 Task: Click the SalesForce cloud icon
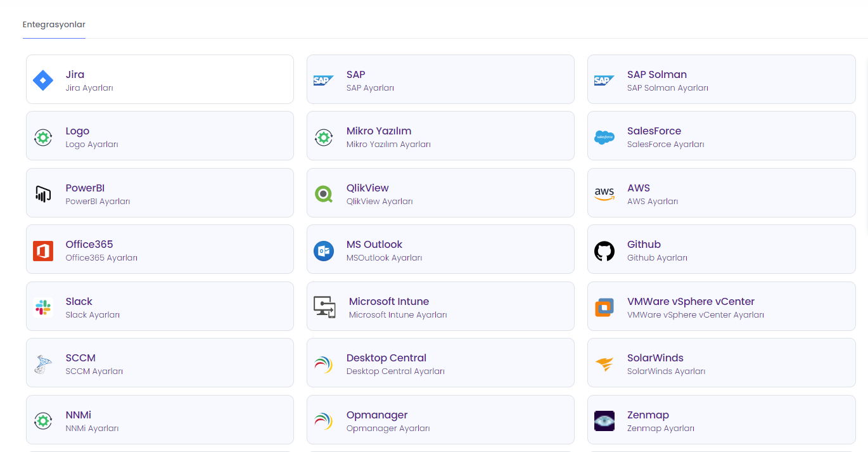(x=604, y=137)
